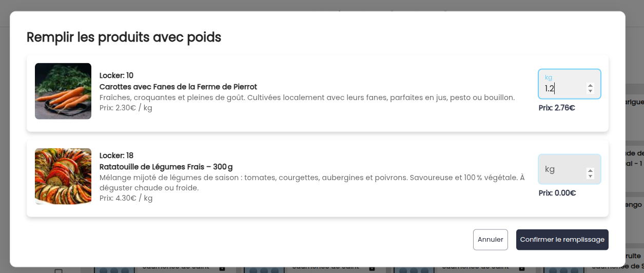The width and height of the screenshot is (644, 273).
Task: Click the computed "Prix: 2.76€" total
Action: 557,108
